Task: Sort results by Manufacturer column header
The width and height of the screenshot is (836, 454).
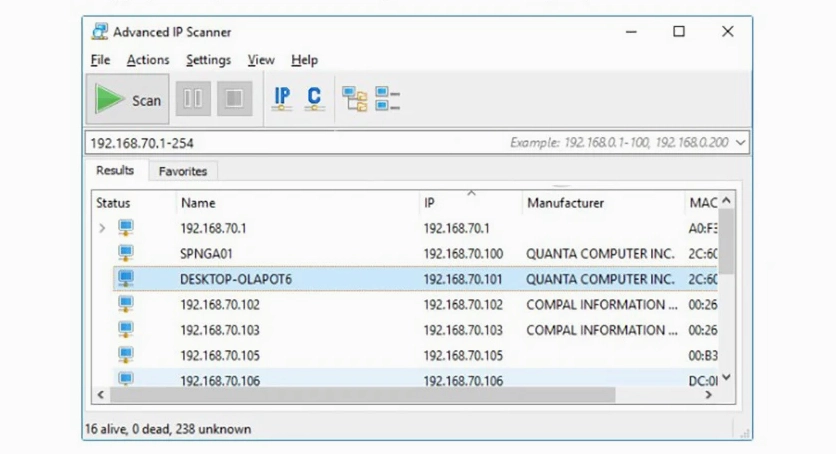Action: [565, 203]
